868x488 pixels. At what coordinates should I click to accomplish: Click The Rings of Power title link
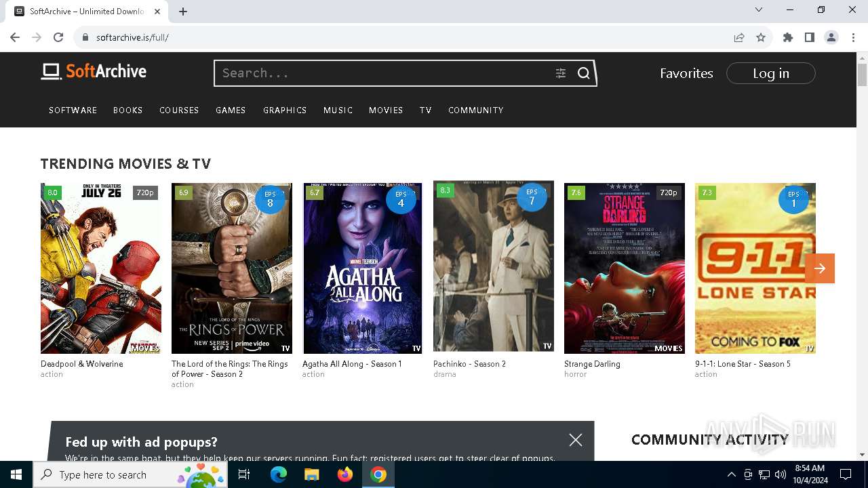click(x=230, y=369)
